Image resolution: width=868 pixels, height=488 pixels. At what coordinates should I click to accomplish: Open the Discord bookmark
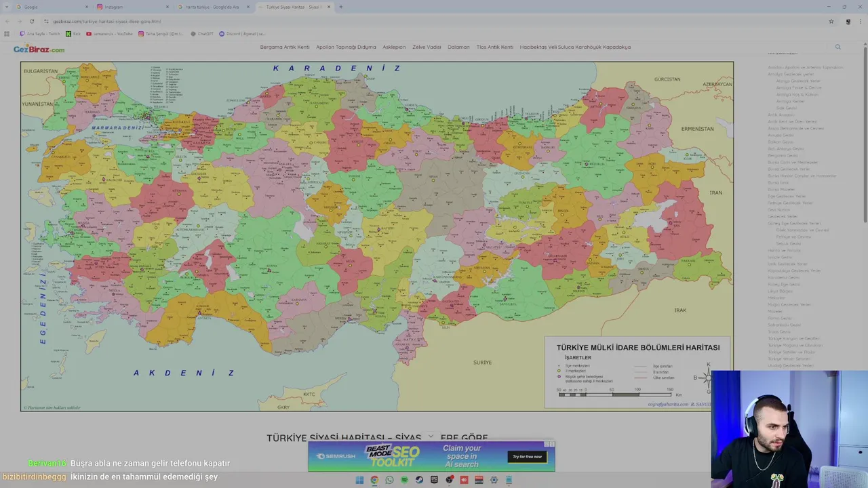242,33
